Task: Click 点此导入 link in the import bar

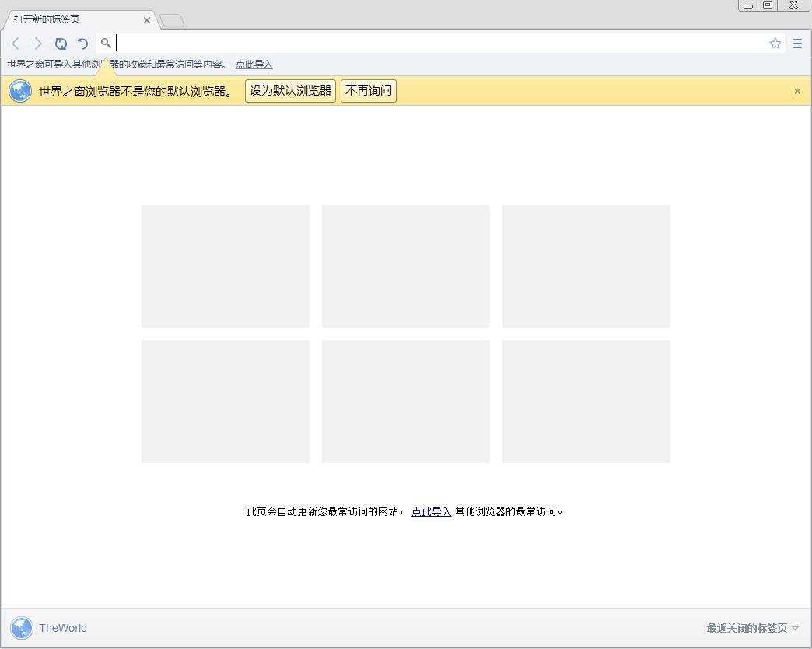Action: pos(254,65)
